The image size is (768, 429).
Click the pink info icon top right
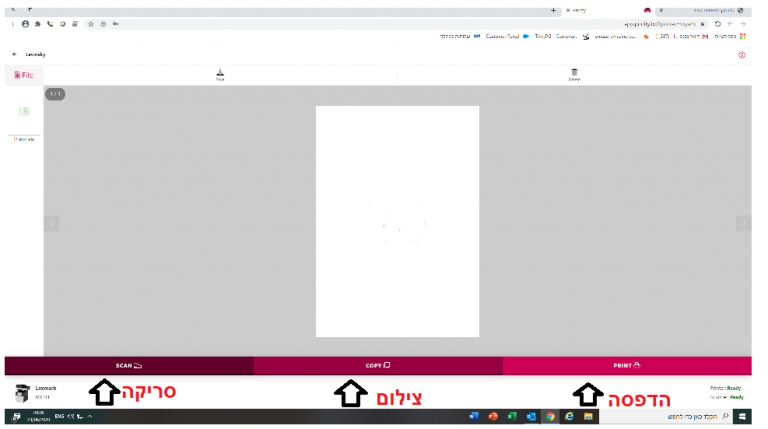point(742,55)
